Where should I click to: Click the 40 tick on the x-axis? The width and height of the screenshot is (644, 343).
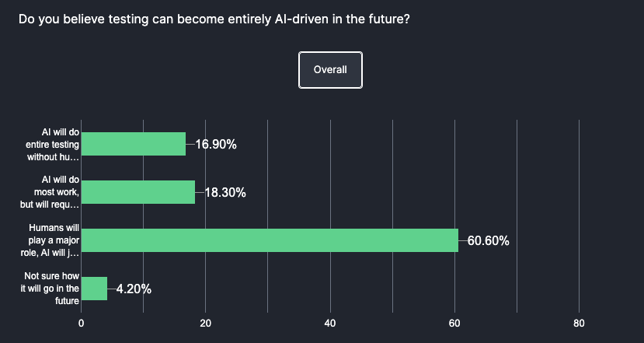[x=330, y=324]
